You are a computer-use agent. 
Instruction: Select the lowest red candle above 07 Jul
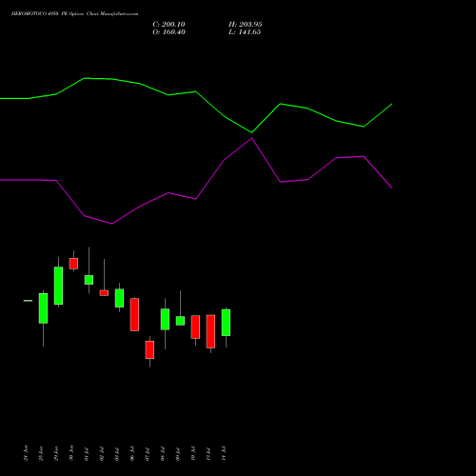pos(149,349)
